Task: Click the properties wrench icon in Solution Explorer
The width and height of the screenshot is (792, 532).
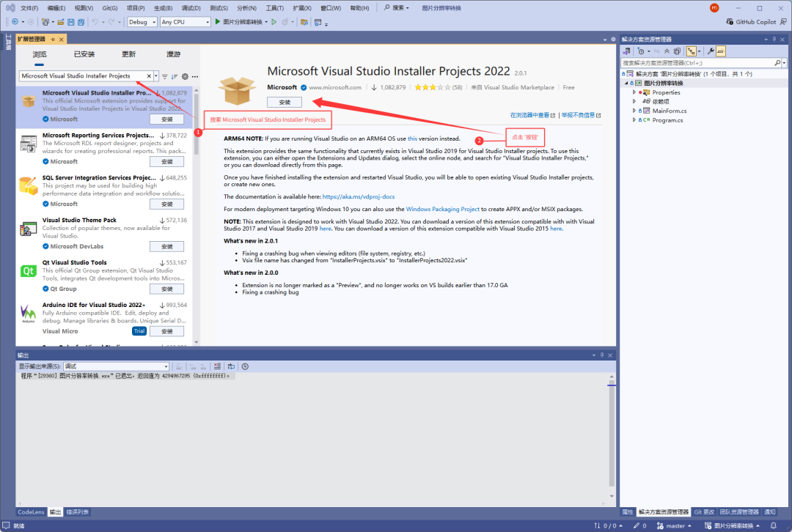Action: [x=711, y=51]
